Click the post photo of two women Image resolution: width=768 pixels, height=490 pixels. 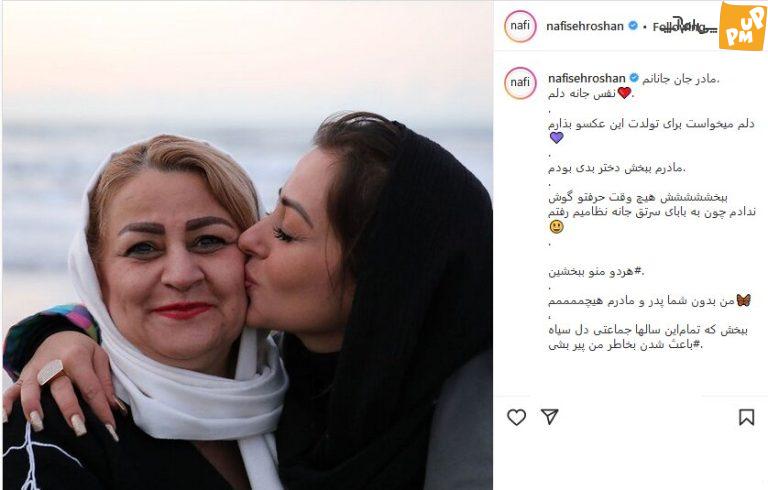coord(247,245)
